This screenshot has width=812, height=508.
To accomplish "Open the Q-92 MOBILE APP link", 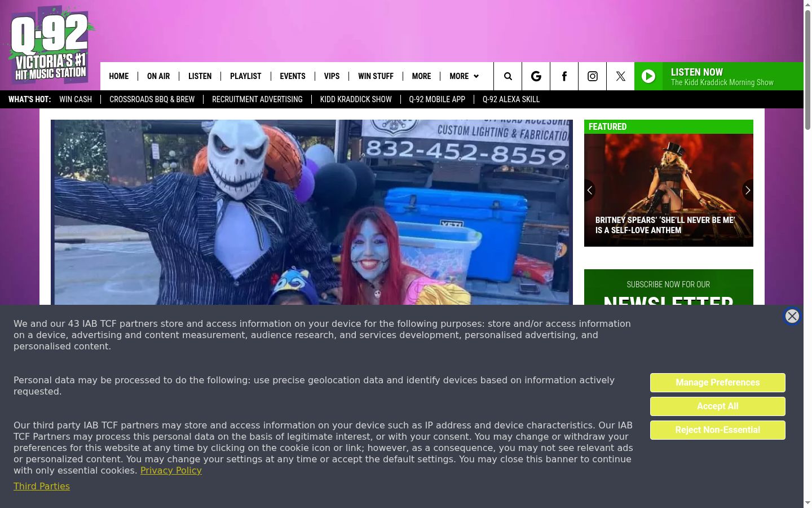I will pyautogui.click(x=437, y=99).
